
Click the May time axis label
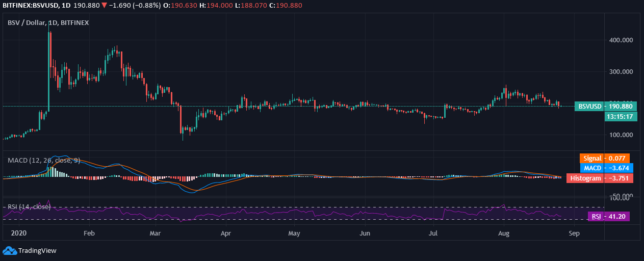294,234
